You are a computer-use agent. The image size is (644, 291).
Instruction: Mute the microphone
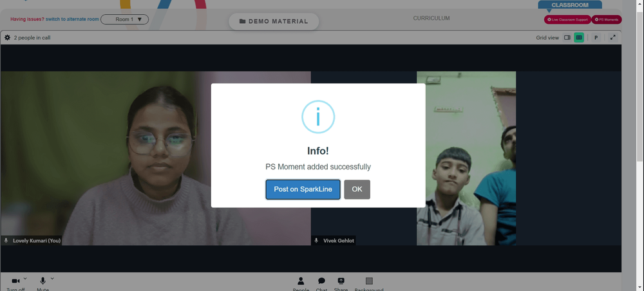pos(43,284)
